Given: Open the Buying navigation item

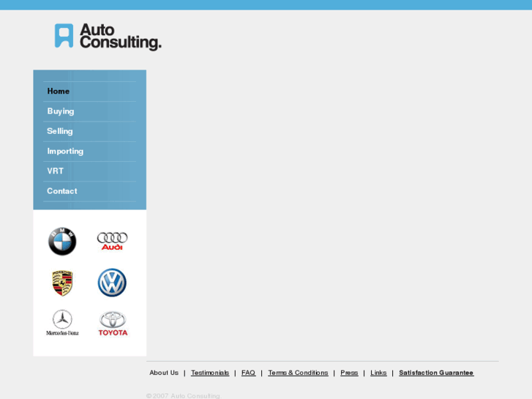Looking at the screenshot, I should pos(61,111).
